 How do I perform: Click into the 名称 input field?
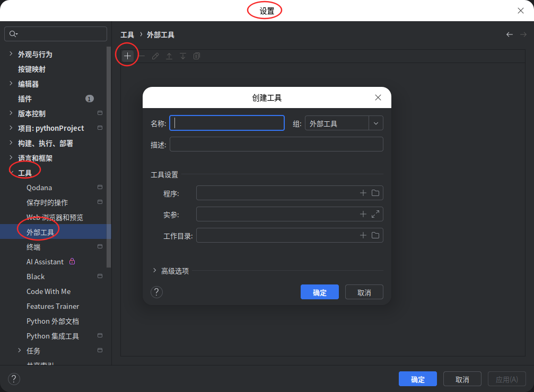[x=227, y=123]
